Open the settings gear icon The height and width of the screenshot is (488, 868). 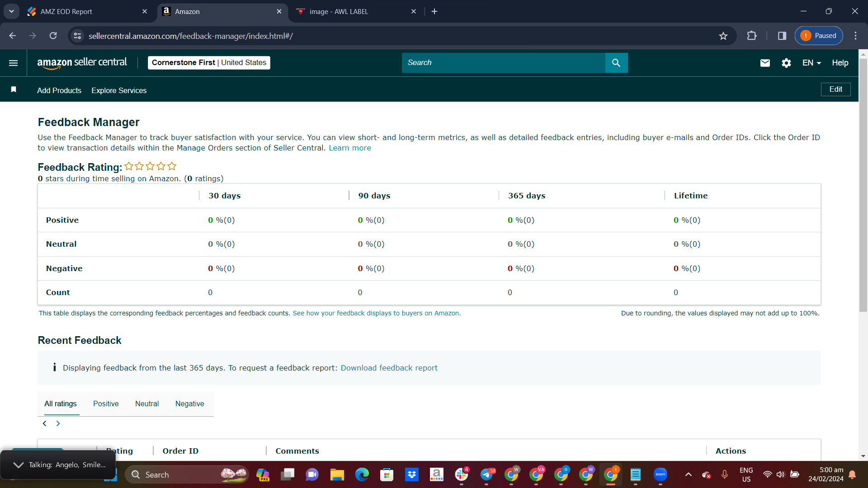click(786, 63)
